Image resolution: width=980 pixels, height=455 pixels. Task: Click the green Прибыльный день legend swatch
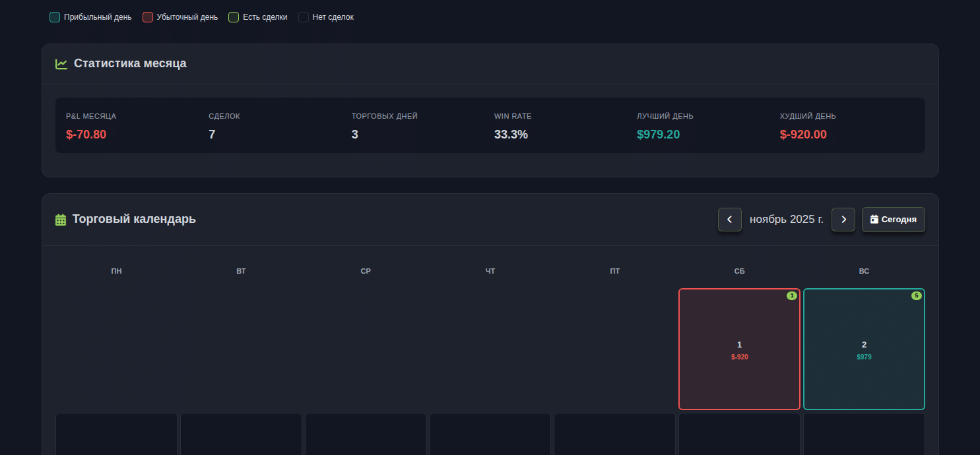click(x=55, y=17)
